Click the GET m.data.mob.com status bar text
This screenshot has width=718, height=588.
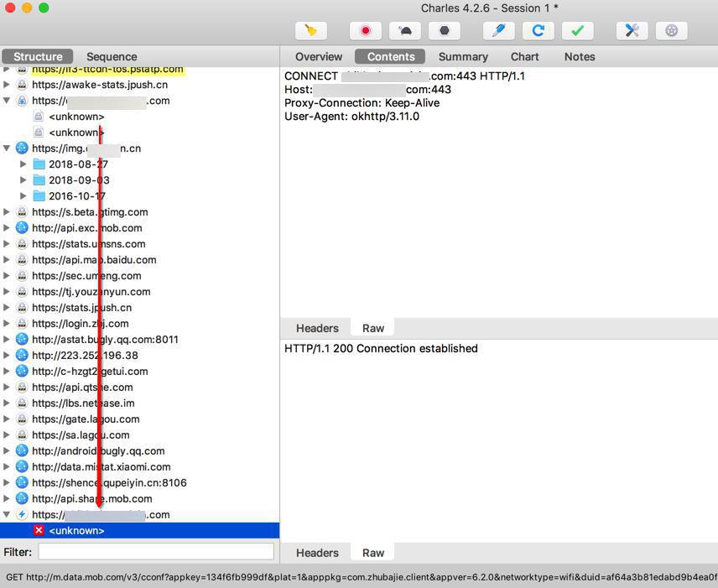[x=362, y=577]
